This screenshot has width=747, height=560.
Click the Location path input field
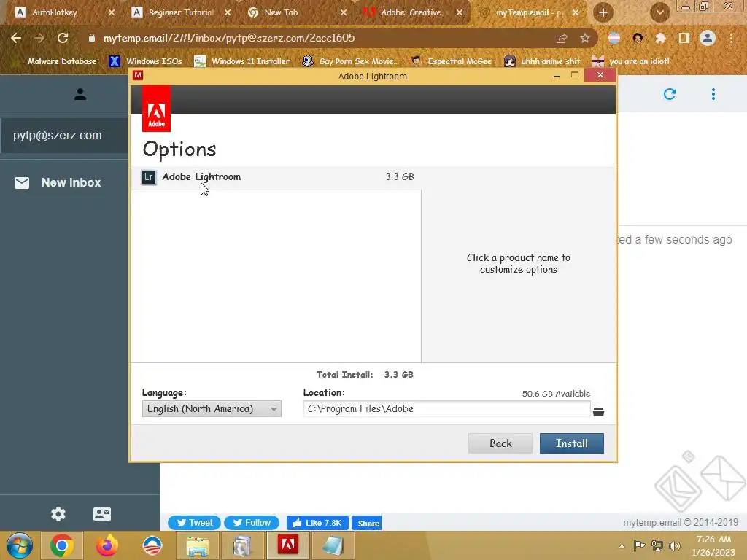pos(446,408)
